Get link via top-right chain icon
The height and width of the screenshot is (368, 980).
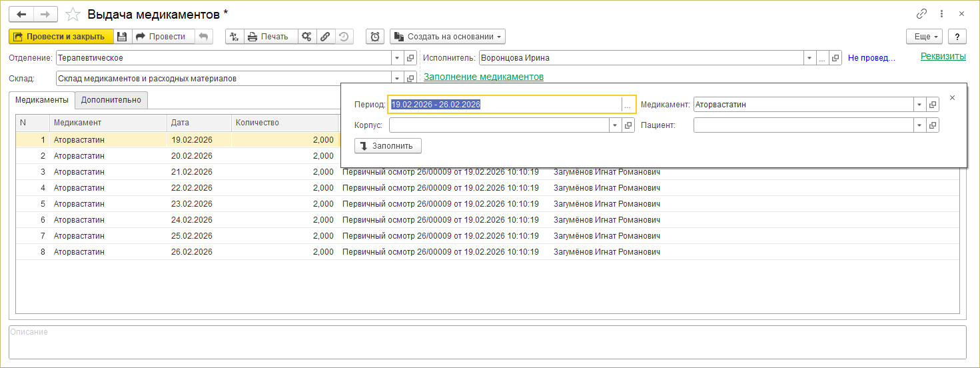tap(922, 14)
